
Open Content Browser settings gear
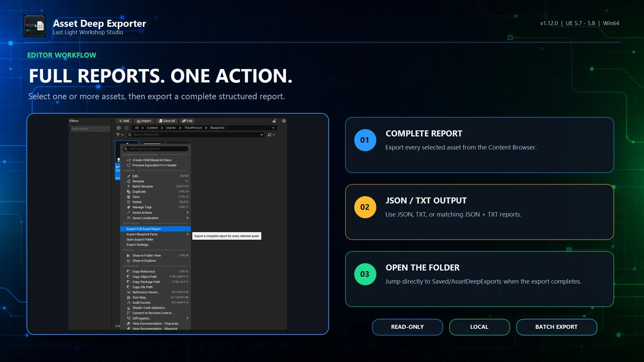pyautogui.click(x=284, y=121)
